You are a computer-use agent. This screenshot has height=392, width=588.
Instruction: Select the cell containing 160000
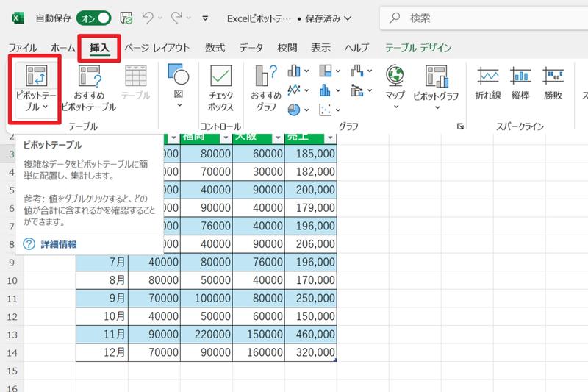pyautogui.click(x=259, y=352)
